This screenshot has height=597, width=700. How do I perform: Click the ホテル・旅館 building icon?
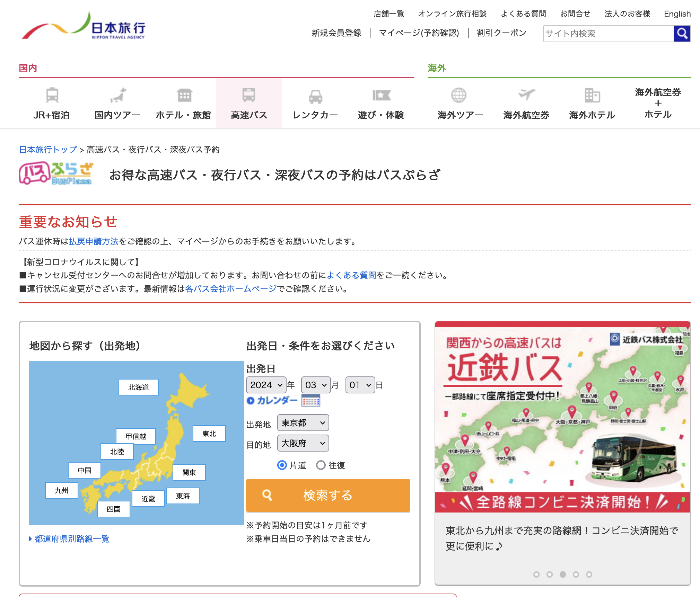pyautogui.click(x=184, y=95)
